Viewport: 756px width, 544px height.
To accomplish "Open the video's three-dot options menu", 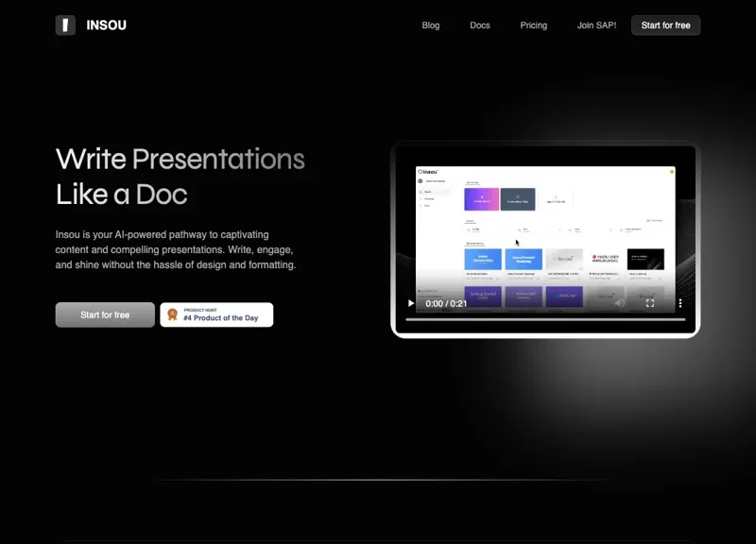I will 679,303.
